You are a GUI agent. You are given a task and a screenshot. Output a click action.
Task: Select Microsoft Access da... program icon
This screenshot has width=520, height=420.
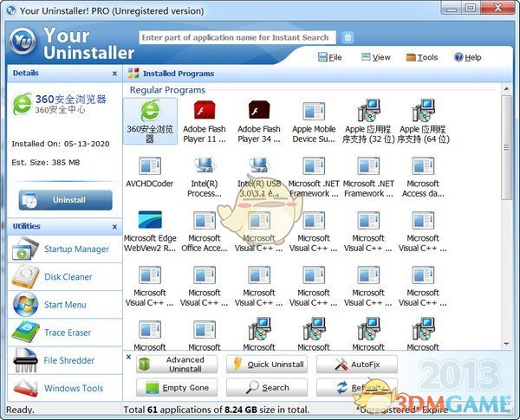coord(423,165)
